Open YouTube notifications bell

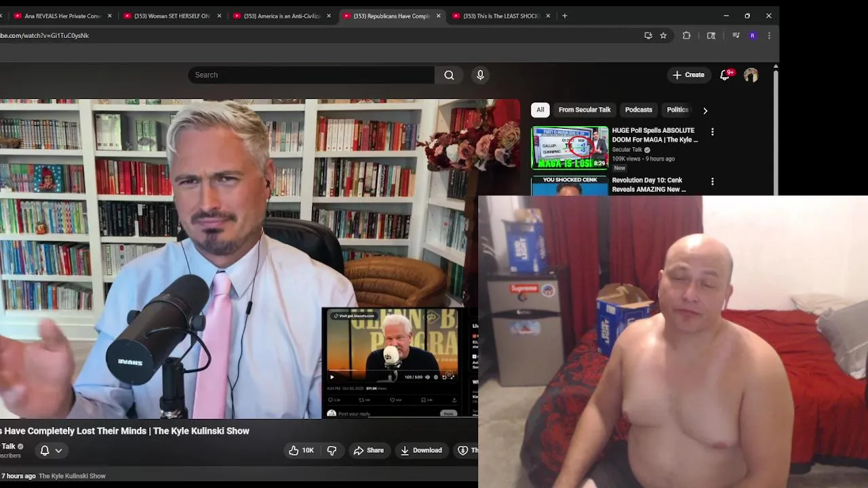pos(725,75)
